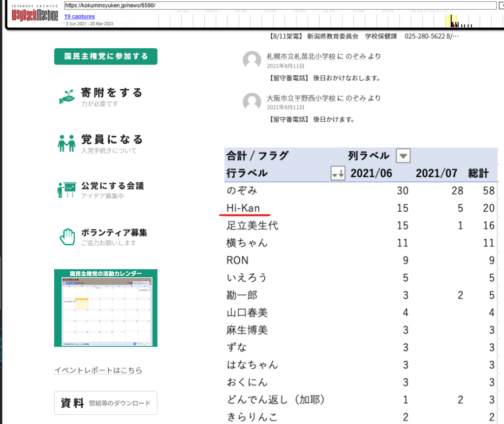Screen dimensions: 504x424
Task: Open the 大阪市立平野西小学校 link
Action: click(301, 98)
